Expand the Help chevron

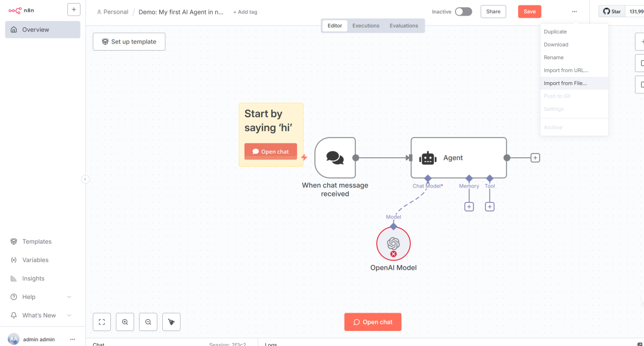point(69,297)
